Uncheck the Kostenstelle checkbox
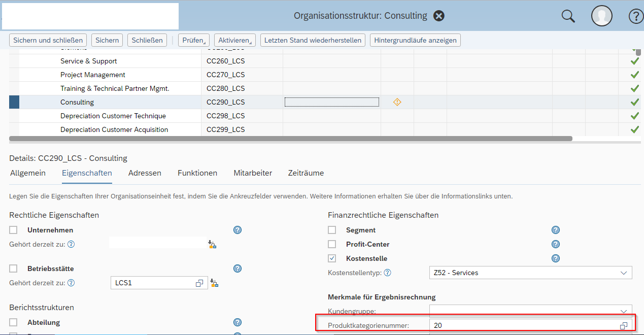This screenshot has width=644, height=335. (332, 258)
